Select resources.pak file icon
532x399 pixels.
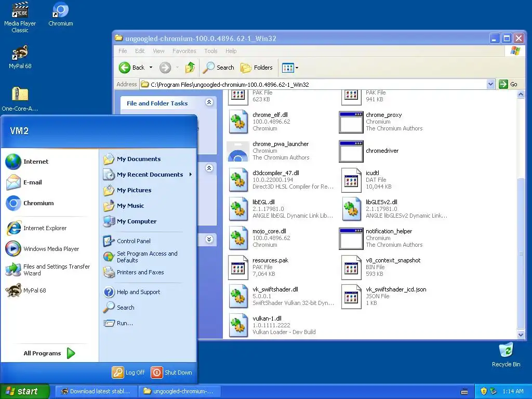(238, 268)
